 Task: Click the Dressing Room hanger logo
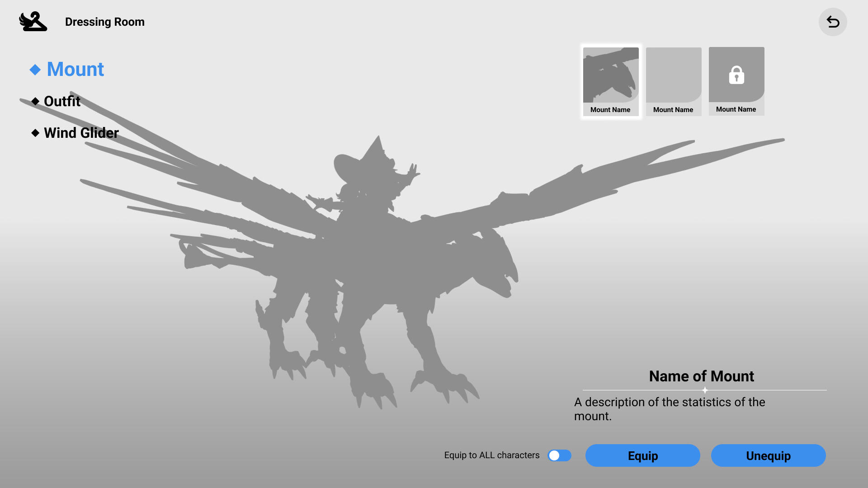pos(33,21)
